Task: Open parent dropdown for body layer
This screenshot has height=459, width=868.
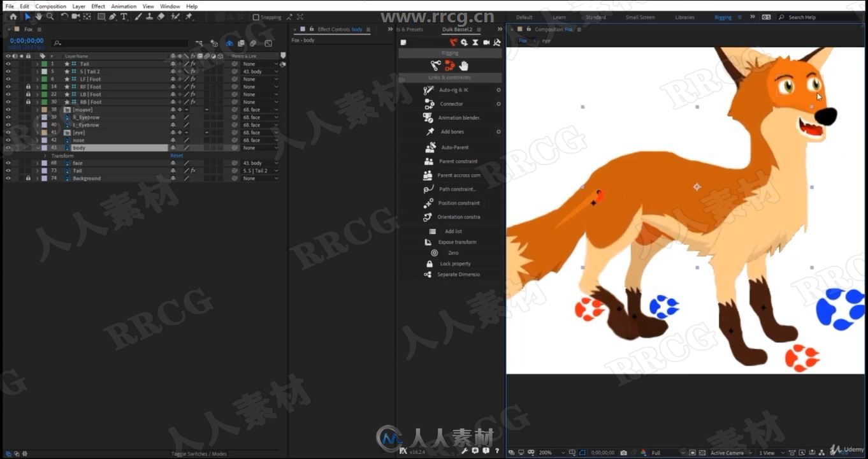Action: [260, 148]
